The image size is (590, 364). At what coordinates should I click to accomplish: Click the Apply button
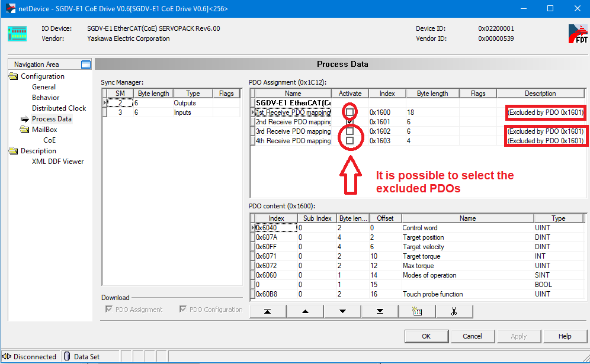(518, 336)
